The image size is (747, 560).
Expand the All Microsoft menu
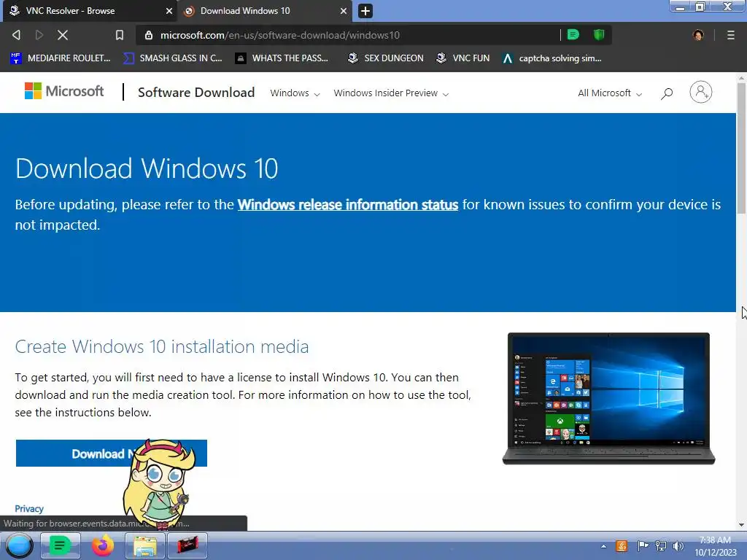tap(610, 93)
